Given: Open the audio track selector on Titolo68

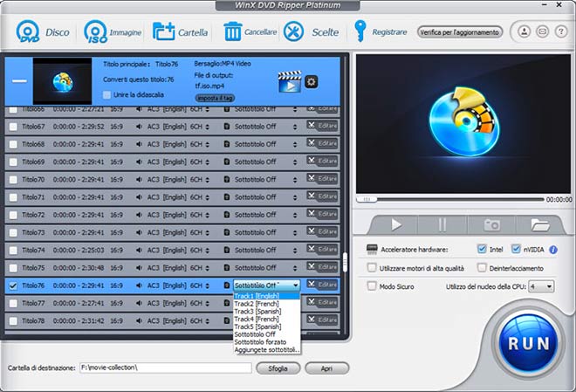Looking at the screenshot, I should (207, 144).
